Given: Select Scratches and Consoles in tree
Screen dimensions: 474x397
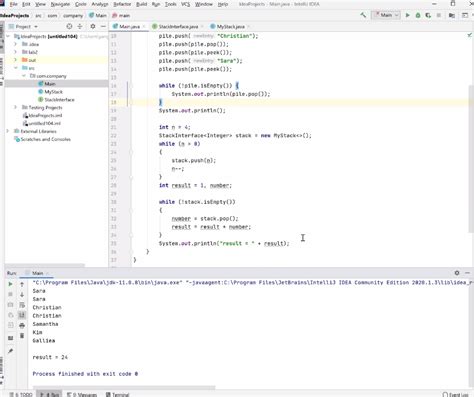Looking at the screenshot, I should point(45,139).
